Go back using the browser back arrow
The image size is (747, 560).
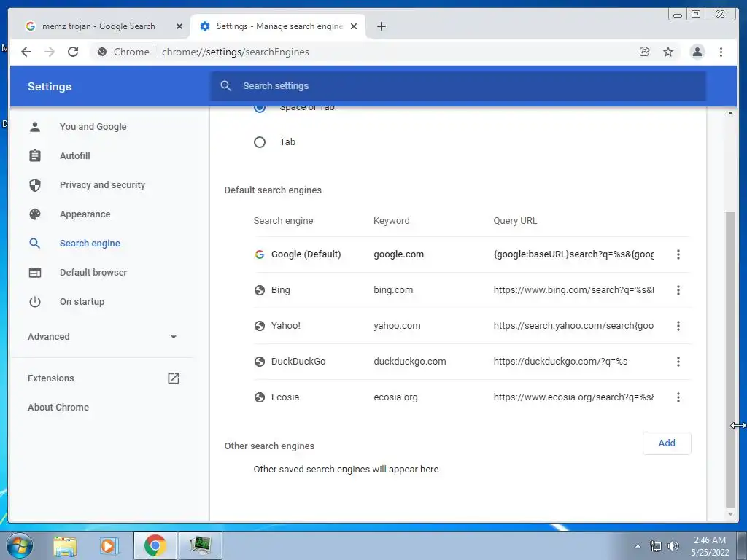(x=26, y=52)
